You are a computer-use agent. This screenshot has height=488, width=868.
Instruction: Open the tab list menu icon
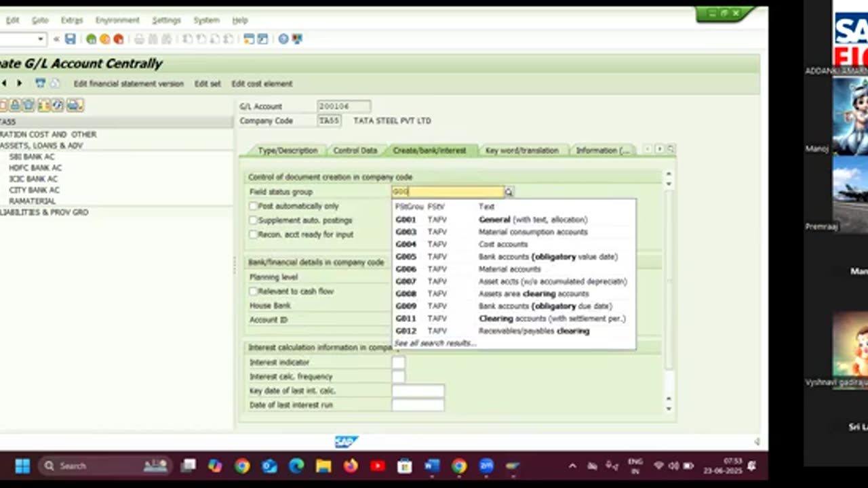tap(671, 149)
